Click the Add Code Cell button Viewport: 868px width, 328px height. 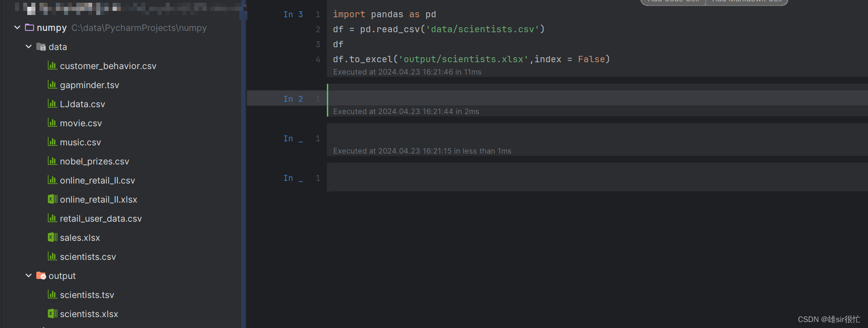click(x=673, y=2)
